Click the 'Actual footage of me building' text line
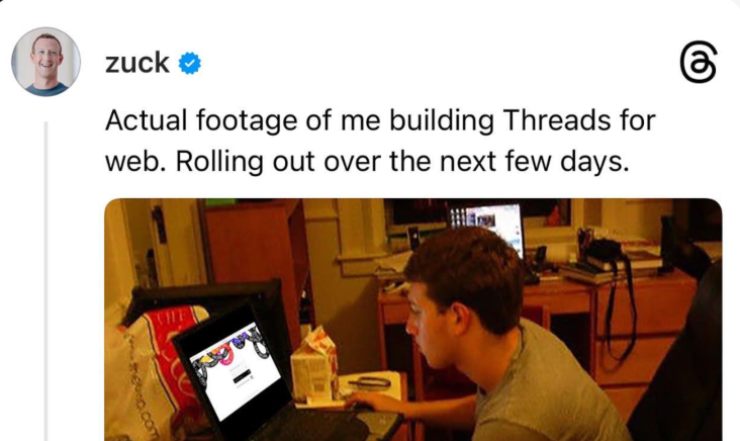The height and width of the screenshot is (441, 740). [x=299, y=120]
